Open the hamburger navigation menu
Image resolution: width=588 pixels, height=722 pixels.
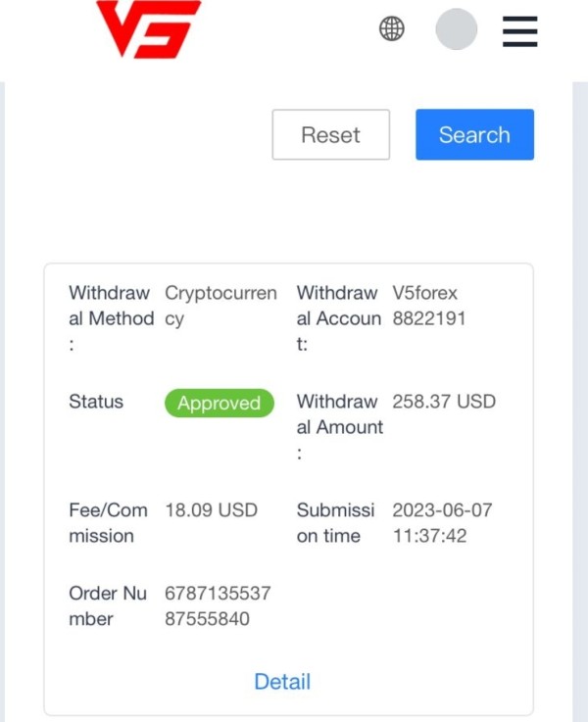[x=520, y=30]
